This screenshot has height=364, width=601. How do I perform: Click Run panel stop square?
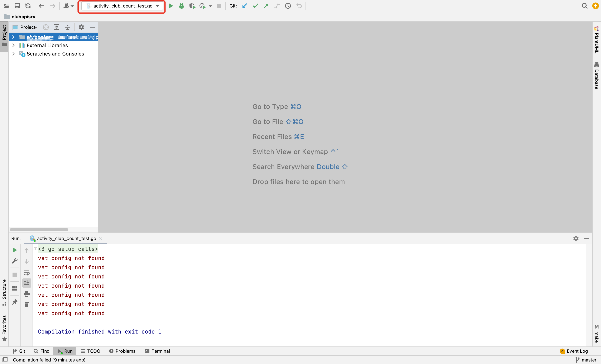[x=15, y=275]
